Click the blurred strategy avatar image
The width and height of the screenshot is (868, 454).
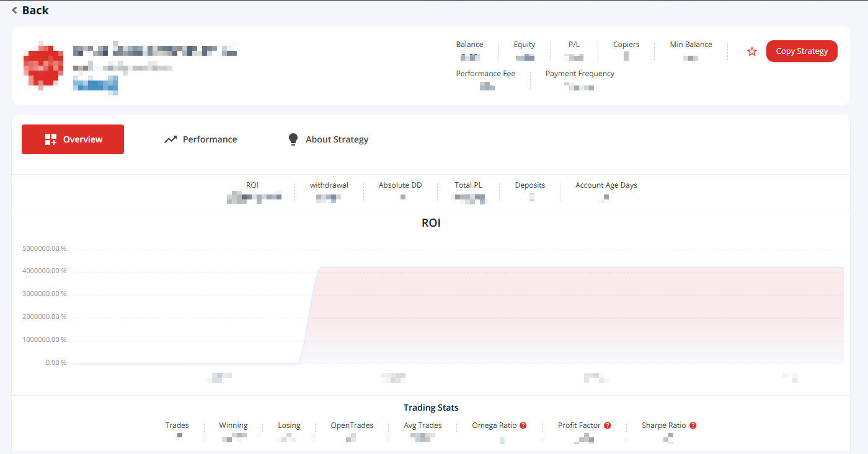click(43, 66)
